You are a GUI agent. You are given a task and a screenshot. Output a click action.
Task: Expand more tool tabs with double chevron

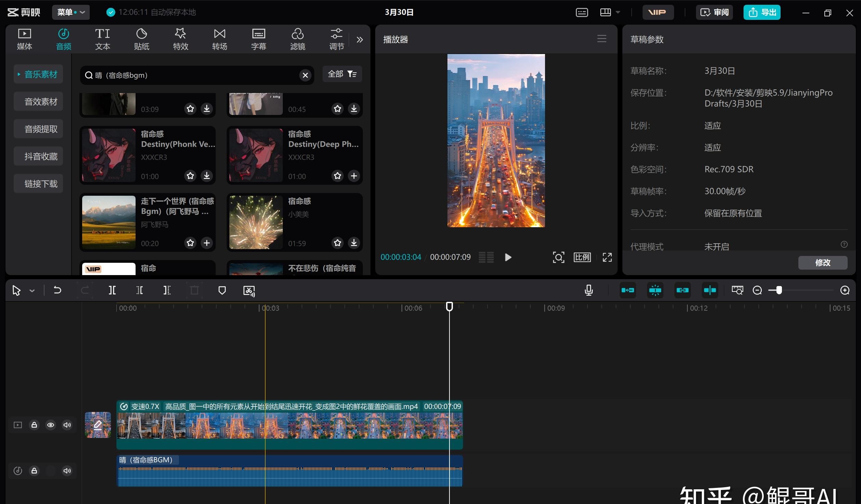(359, 40)
